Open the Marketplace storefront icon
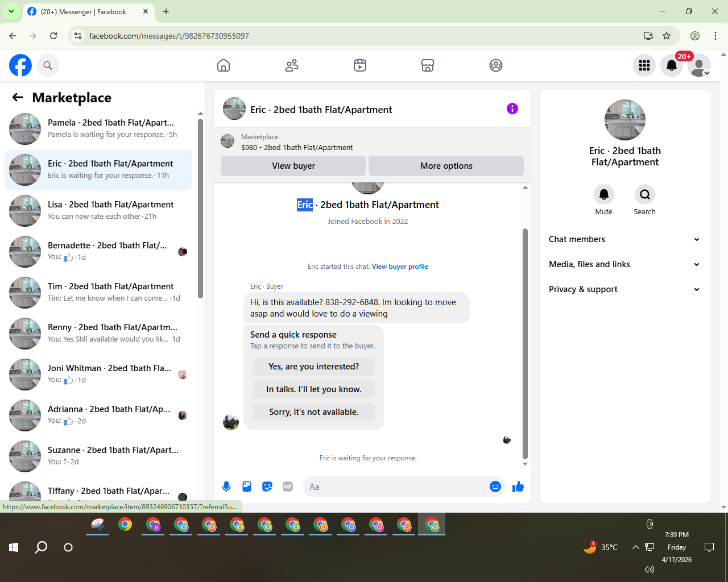Image resolution: width=728 pixels, height=582 pixels. point(428,65)
